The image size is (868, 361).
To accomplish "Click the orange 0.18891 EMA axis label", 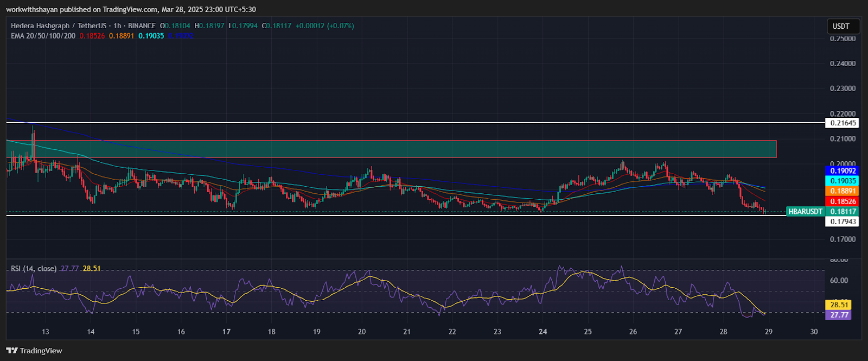I will coord(843,191).
